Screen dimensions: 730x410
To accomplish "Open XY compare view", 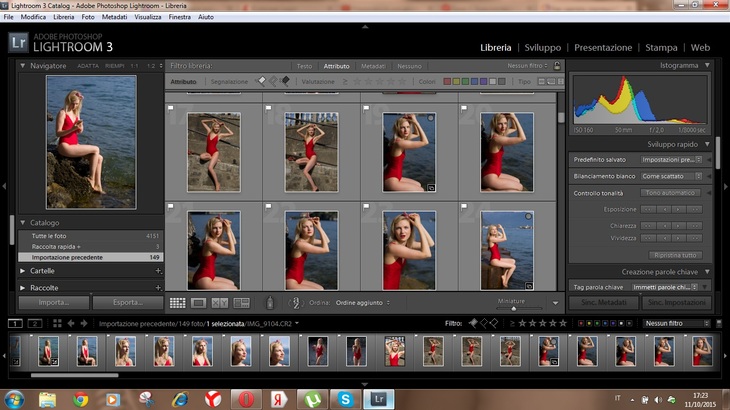I will (220, 303).
